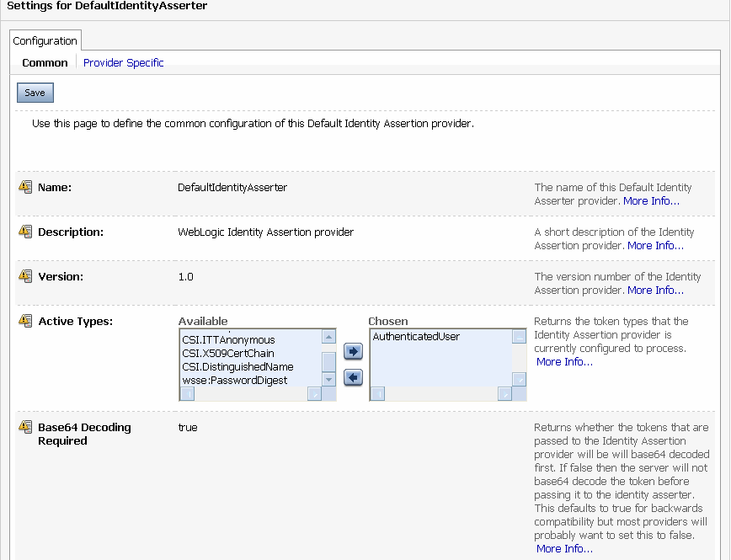Click the warning icon beside Name

pyautogui.click(x=25, y=187)
